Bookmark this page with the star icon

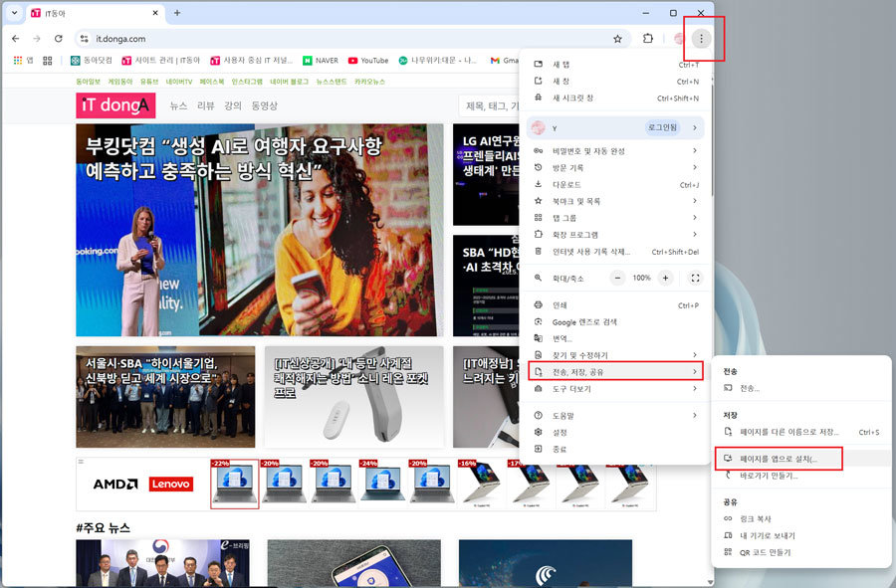coord(617,39)
